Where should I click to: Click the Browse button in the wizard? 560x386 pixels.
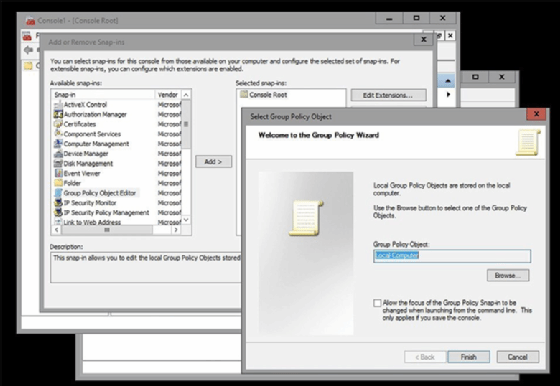[x=508, y=275]
